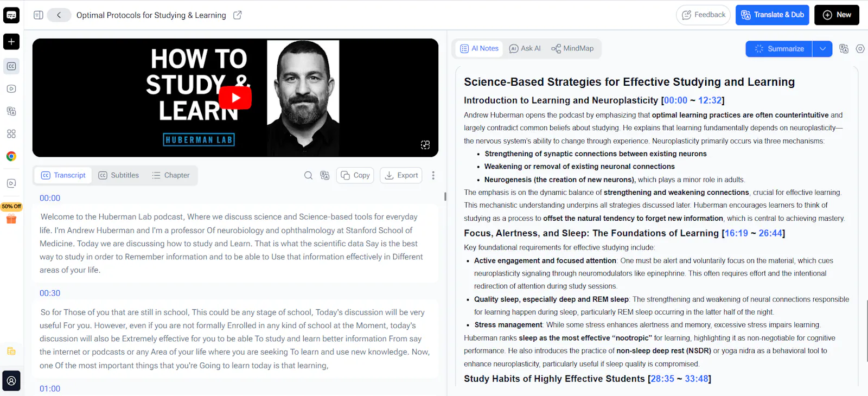Click the app logo in the sidebar
This screenshot has height=396, width=868.
tap(11, 15)
